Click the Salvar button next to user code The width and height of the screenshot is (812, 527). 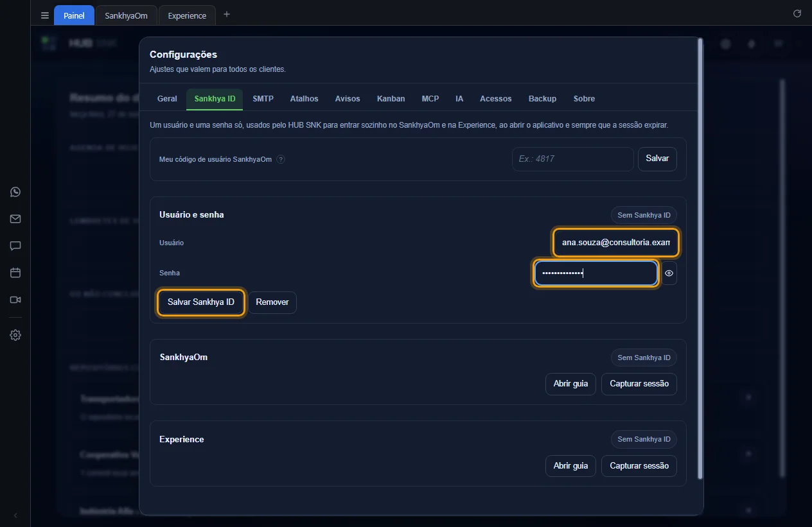(657, 159)
